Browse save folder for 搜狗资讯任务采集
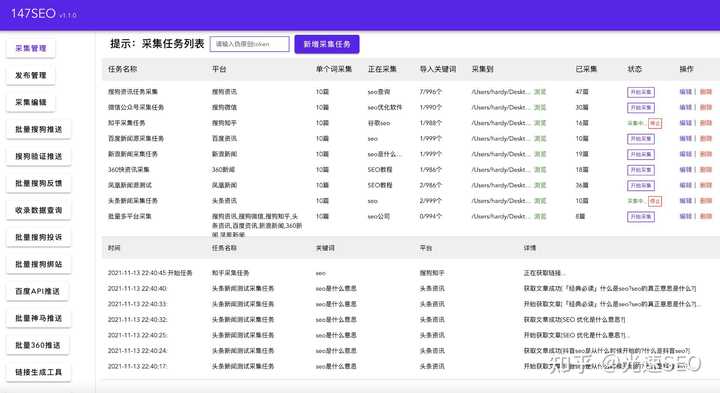This screenshot has height=393, width=720. click(540, 92)
